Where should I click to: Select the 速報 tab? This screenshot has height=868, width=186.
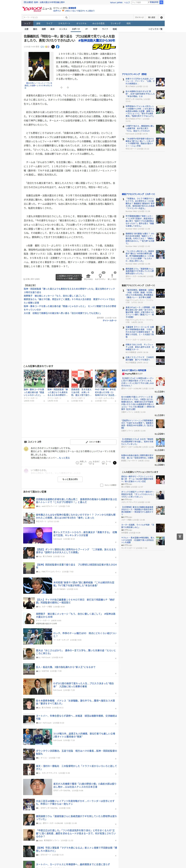point(38,24)
